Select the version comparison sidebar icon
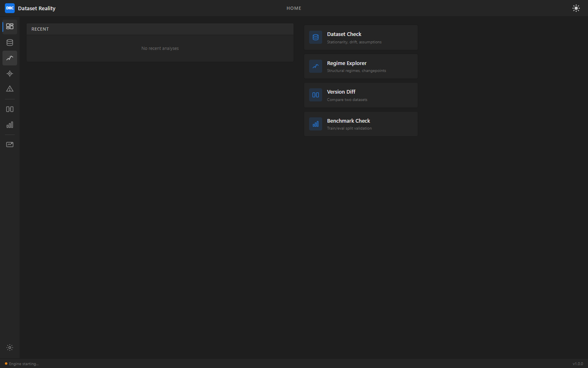The height and width of the screenshot is (368, 588). [x=9, y=109]
